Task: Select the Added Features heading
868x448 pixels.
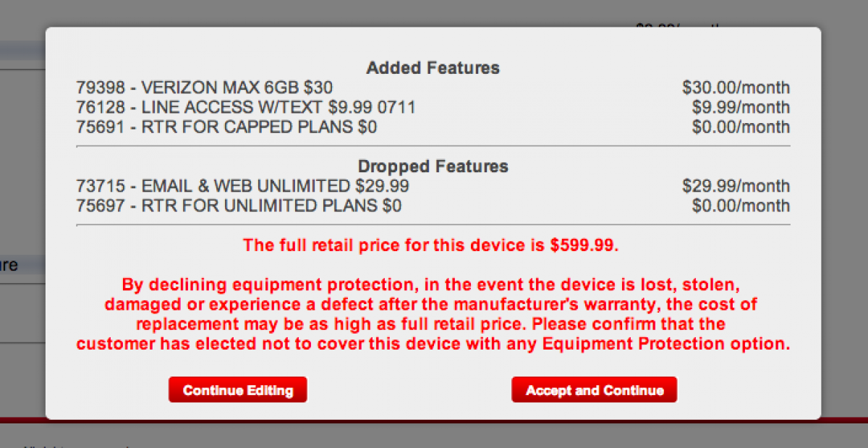Action: click(x=433, y=68)
